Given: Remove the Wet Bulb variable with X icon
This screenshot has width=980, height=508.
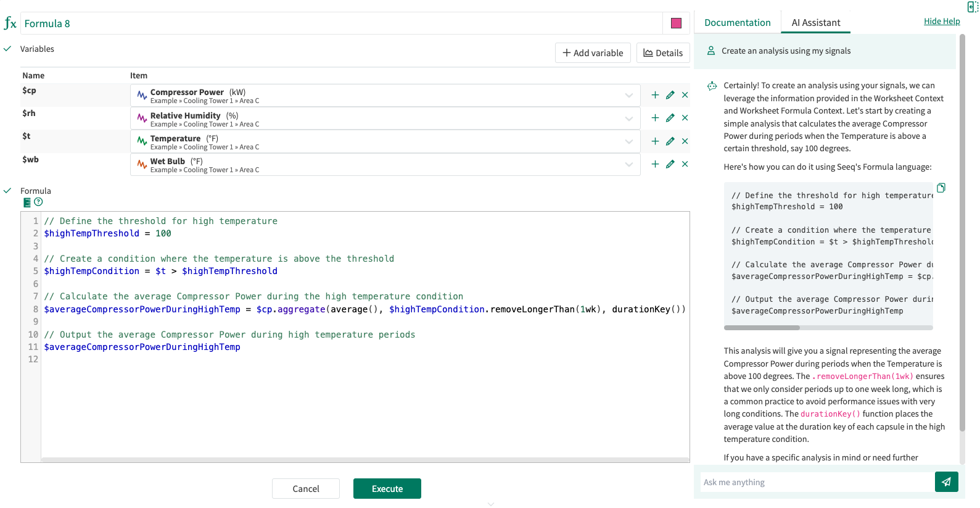Looking at the screenshot, I should 685,164.
